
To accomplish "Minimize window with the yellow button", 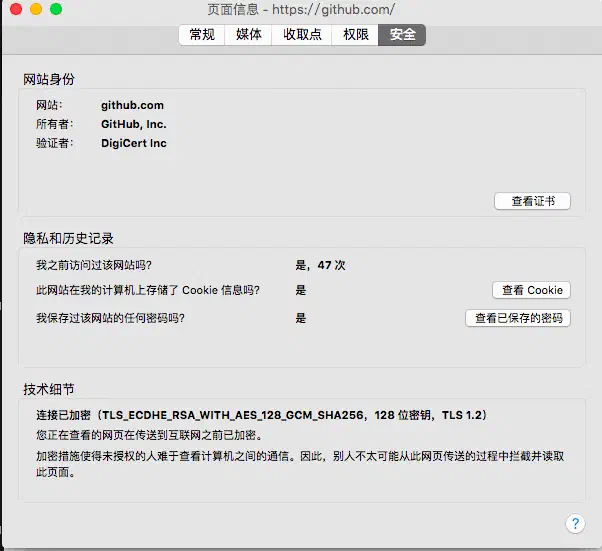I will (x=36, y=9).
